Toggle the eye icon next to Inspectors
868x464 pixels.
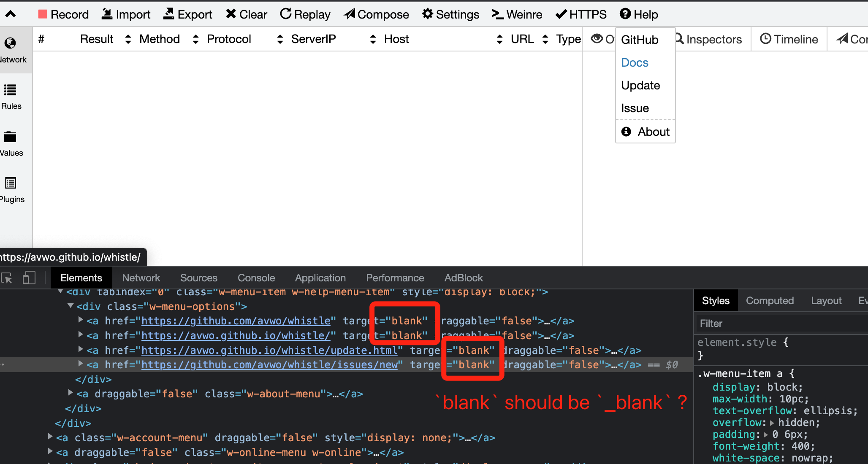coord(597,38)
